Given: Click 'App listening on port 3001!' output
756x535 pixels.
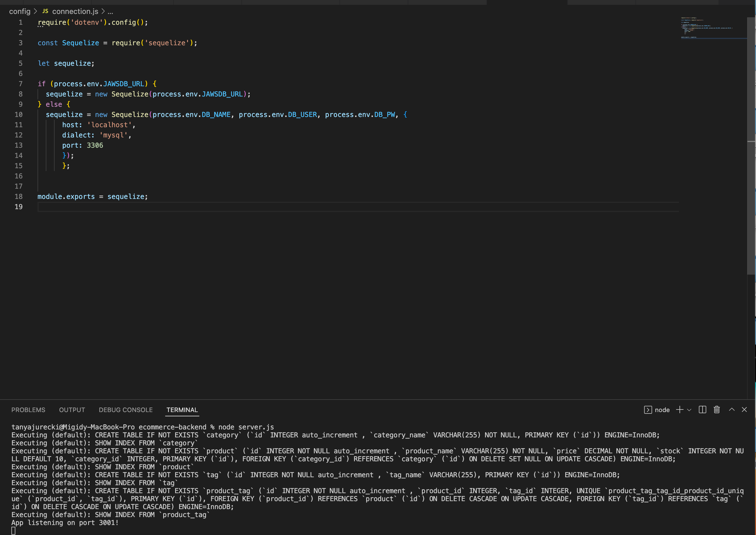Looking at the screenshot, I should [65, 522].
